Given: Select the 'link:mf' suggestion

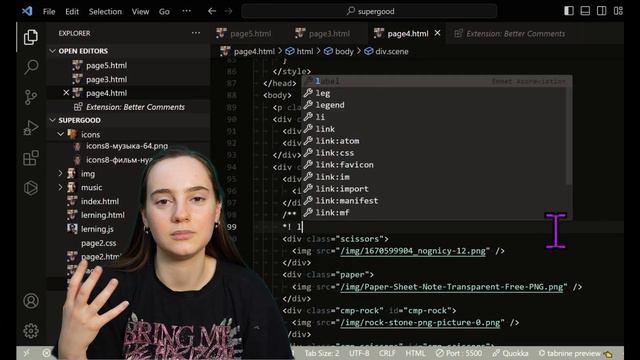Looking at the screenshot, I should [434, 213].
